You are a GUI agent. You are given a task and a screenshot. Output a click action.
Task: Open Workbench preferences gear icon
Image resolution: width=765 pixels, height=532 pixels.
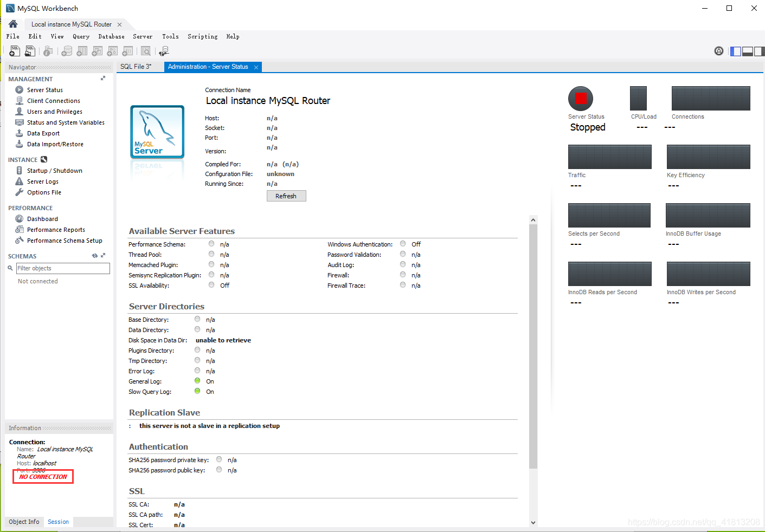[719, 51]
